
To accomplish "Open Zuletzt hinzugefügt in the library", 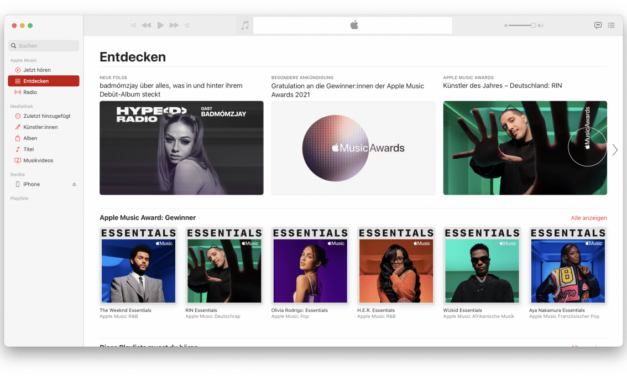I will click(44, 116).
